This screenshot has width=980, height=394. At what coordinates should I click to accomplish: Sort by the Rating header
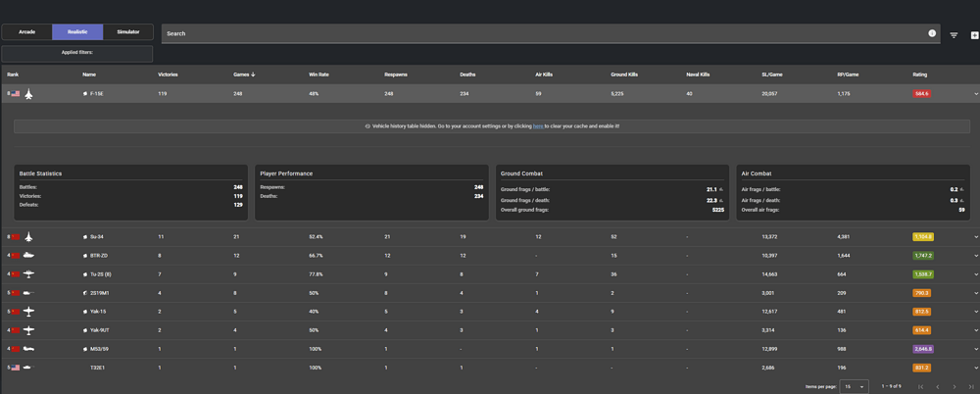pyautogui.click(x=919, y=74)
